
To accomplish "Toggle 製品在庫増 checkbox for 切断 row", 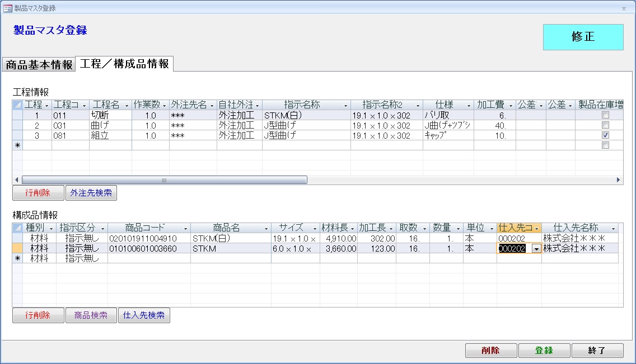I will pyautogui.click(x=605, y=115).
